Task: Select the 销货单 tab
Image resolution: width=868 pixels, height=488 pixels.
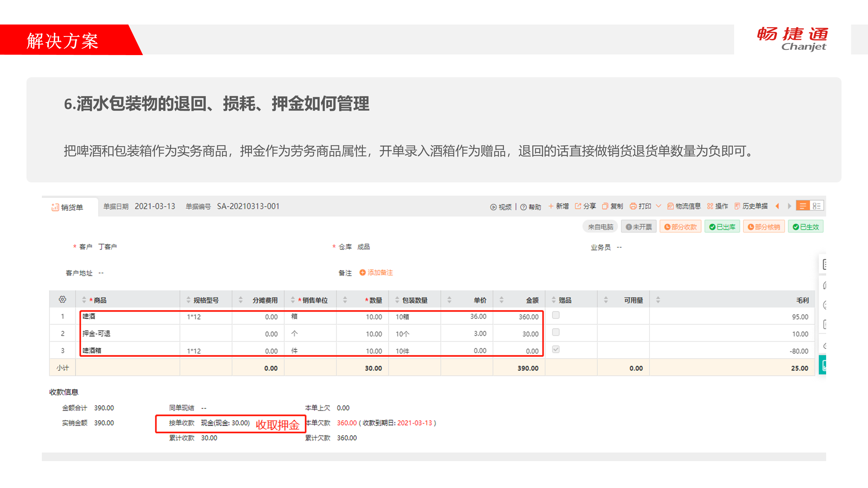Action: [x=67, y=207]
